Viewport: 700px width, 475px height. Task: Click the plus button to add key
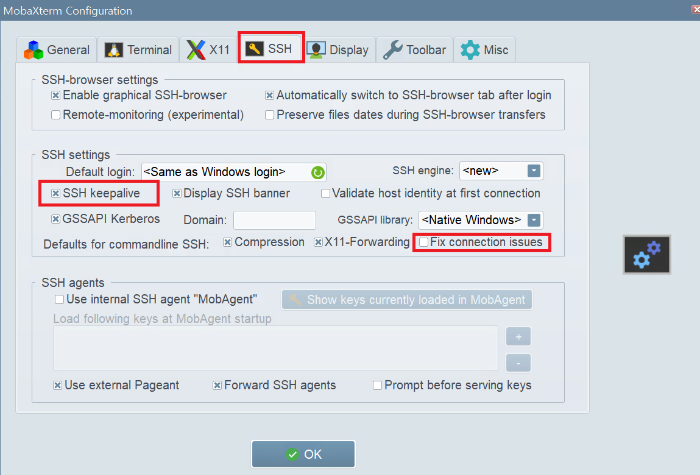[x=518, y=337]
